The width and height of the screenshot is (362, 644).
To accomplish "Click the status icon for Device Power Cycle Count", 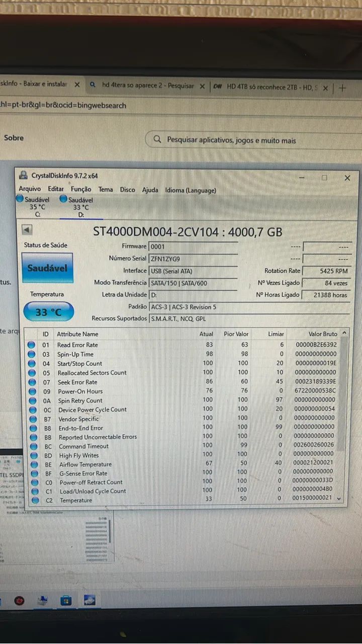I will [33, 410].
